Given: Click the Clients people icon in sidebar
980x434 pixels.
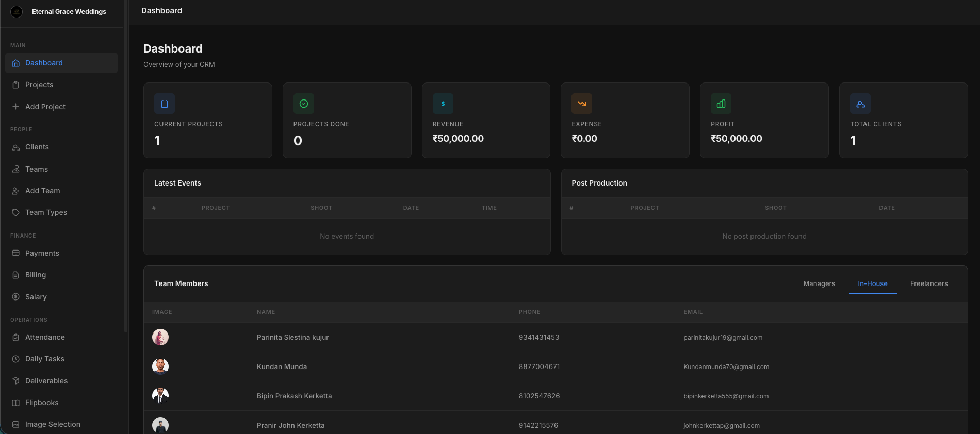Looking at the screenshot, I should [x=15, y=147].
